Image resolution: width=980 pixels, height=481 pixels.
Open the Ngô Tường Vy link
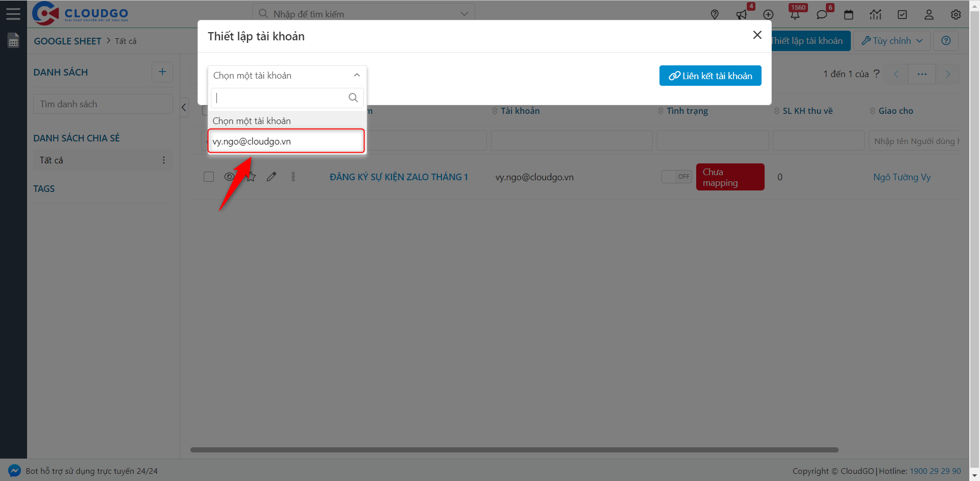901,177
